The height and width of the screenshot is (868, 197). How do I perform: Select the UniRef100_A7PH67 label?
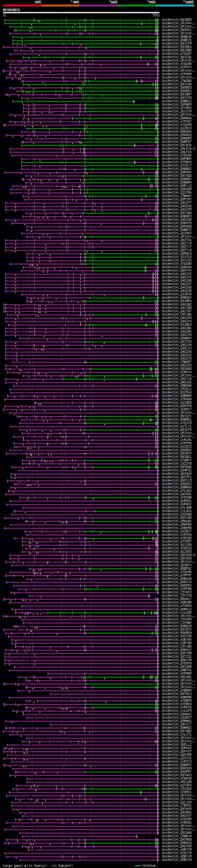pos(177,121)
